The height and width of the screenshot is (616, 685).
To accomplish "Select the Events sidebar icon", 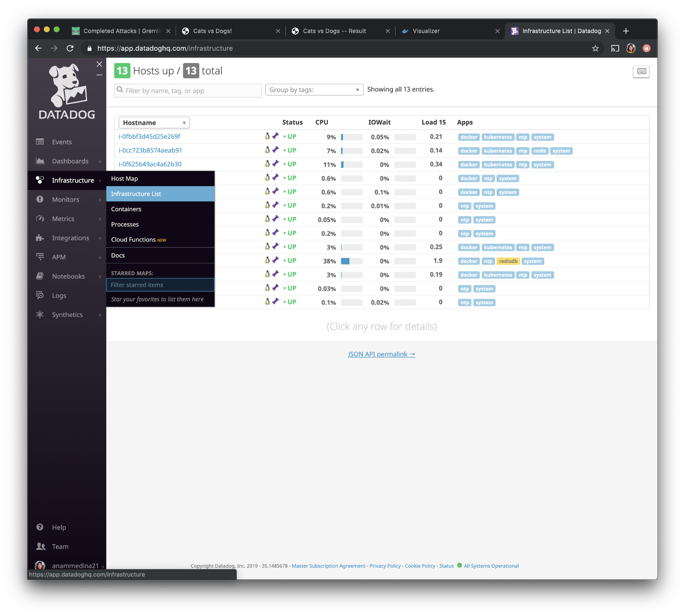I will coord(40,142).
